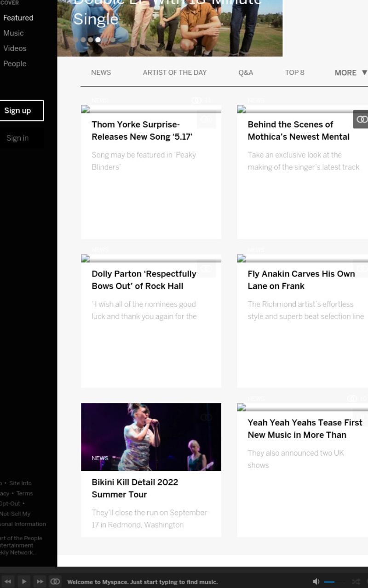Connect to the Dolly Parton article card
The width and height of the screenshot is (368, 588).
[x=206, y=269]
